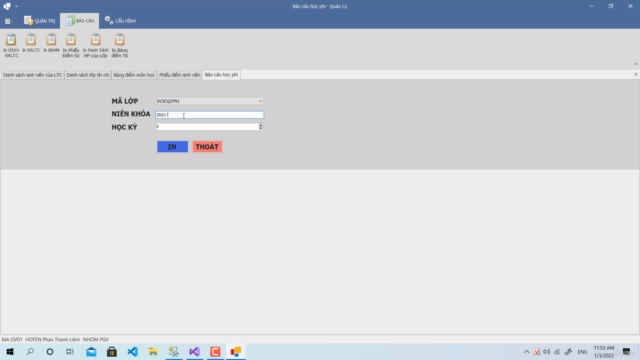Image resolution: width=640 pixels, height=360 pixels.
Task: Open Microsoft Store from the taskbar
Action: 112,351
